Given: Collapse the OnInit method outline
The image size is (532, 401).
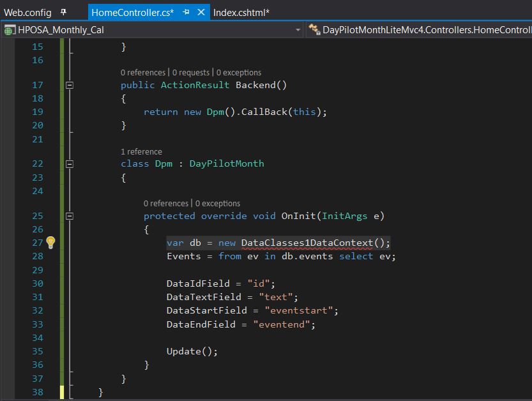Looking at the screenshot, I should point(70,216).
